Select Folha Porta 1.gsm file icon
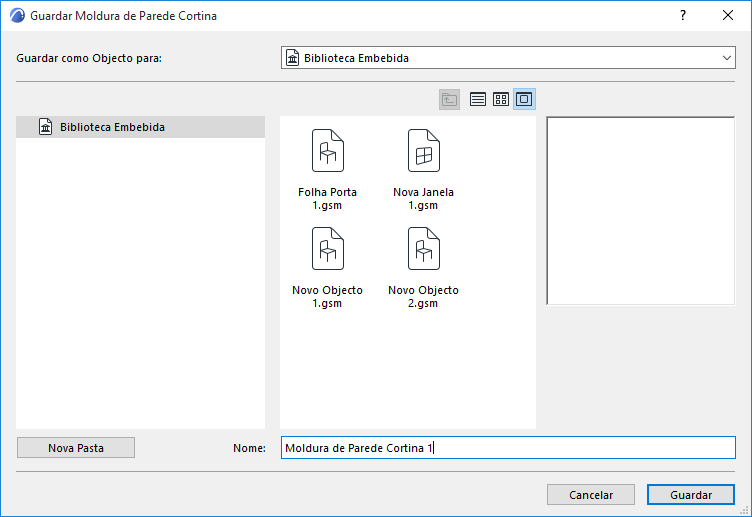This screenshot has width=752, height=517. [328, 151]
